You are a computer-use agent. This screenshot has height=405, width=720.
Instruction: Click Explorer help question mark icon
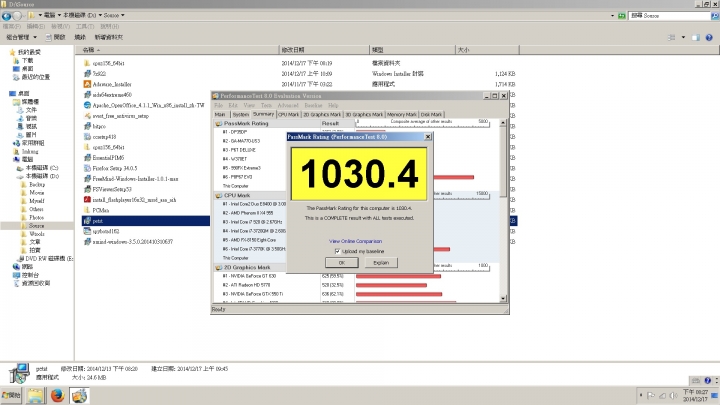tap(709, 38)
